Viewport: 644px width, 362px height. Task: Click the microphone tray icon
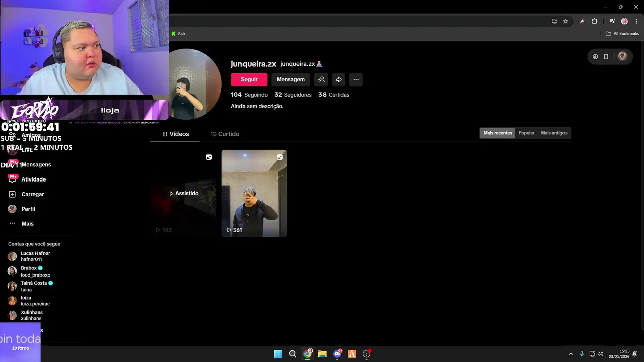tap(582, 354)
